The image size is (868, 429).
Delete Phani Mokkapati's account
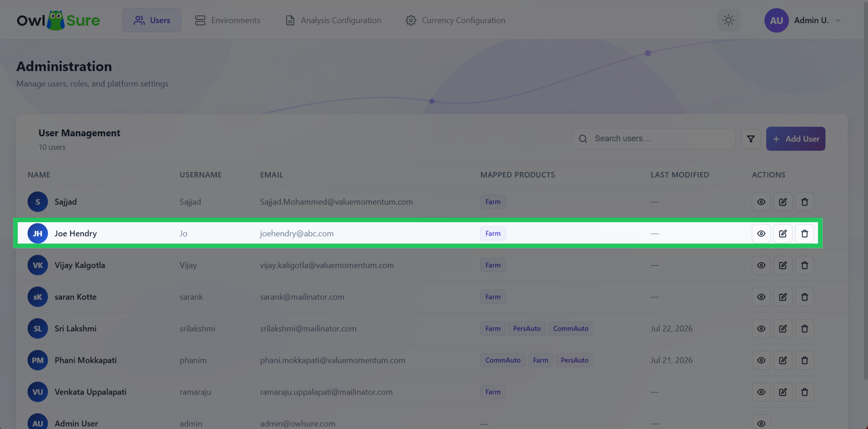click(x=805, y=360)
